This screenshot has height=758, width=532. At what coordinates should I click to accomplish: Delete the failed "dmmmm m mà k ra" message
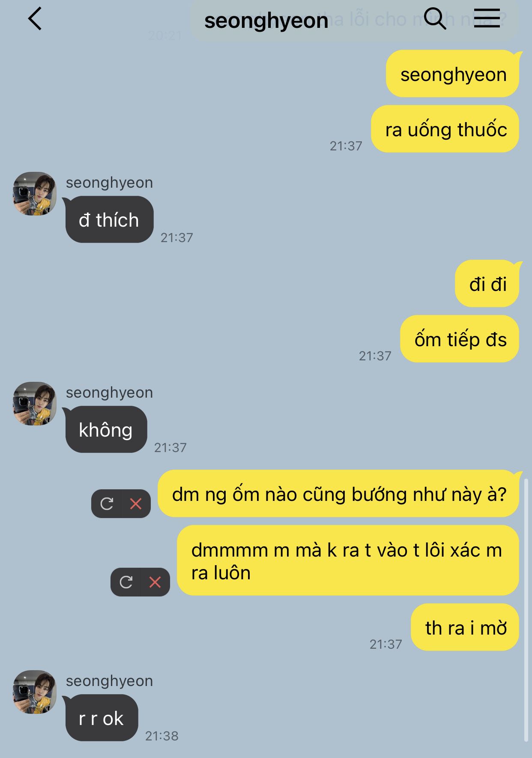coord(155,582)
